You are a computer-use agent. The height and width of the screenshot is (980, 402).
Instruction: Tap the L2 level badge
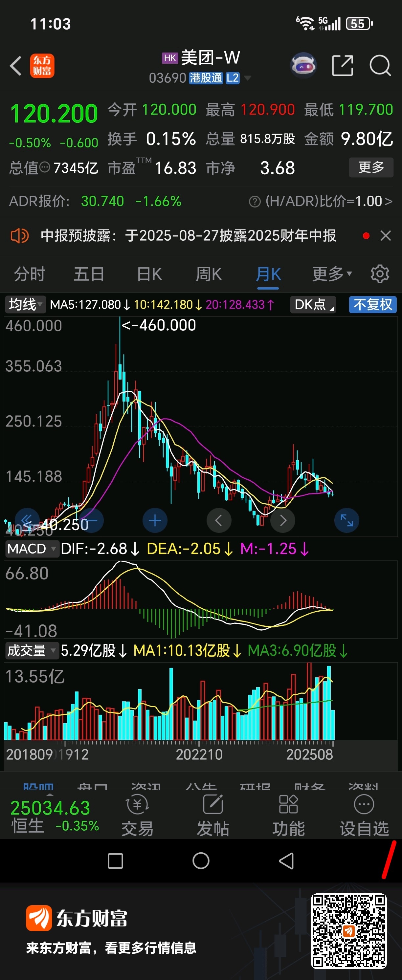point(232,78)
